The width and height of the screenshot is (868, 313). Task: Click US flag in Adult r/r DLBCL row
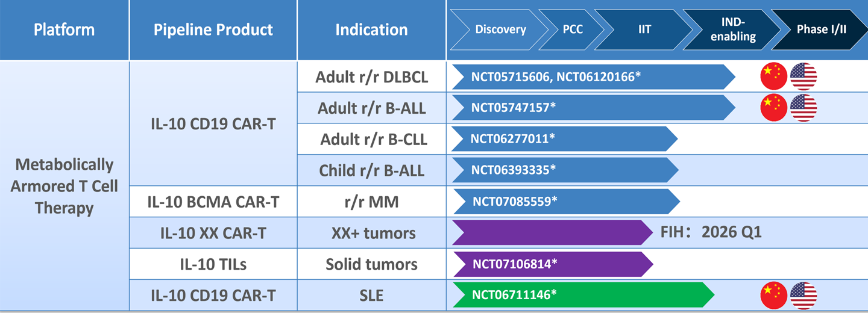tap(804, 76)
